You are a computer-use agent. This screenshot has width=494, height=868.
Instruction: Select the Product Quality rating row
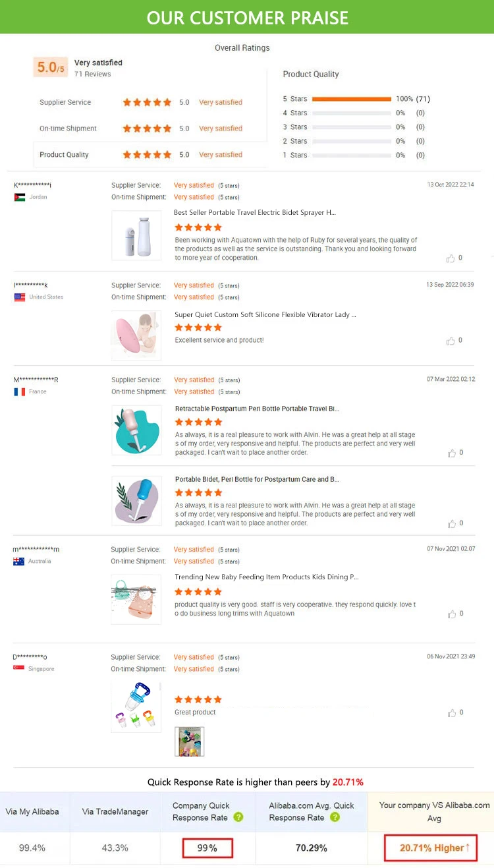pos(150,155)
